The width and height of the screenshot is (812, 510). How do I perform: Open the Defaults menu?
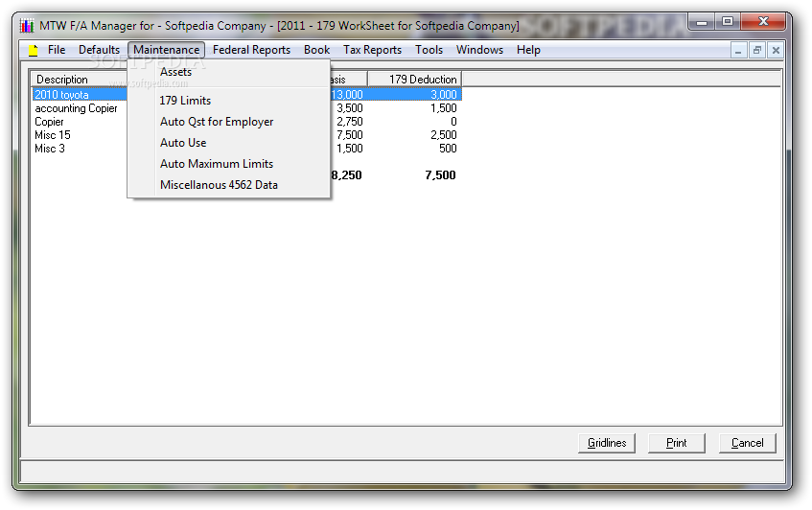pyautogui.click(x=99, y=50)
